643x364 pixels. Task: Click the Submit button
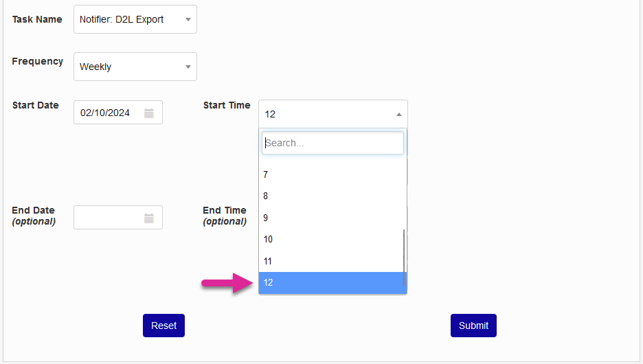[x=473, y=326]
